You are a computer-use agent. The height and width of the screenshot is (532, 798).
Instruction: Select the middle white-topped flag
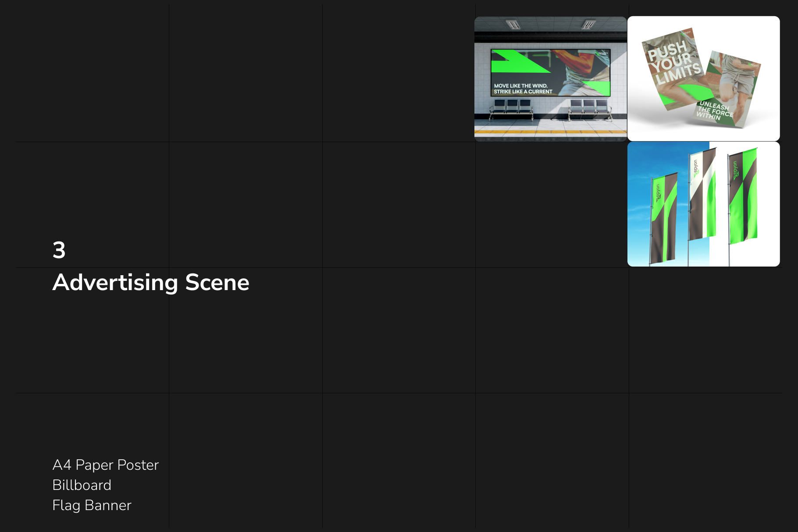702,195
